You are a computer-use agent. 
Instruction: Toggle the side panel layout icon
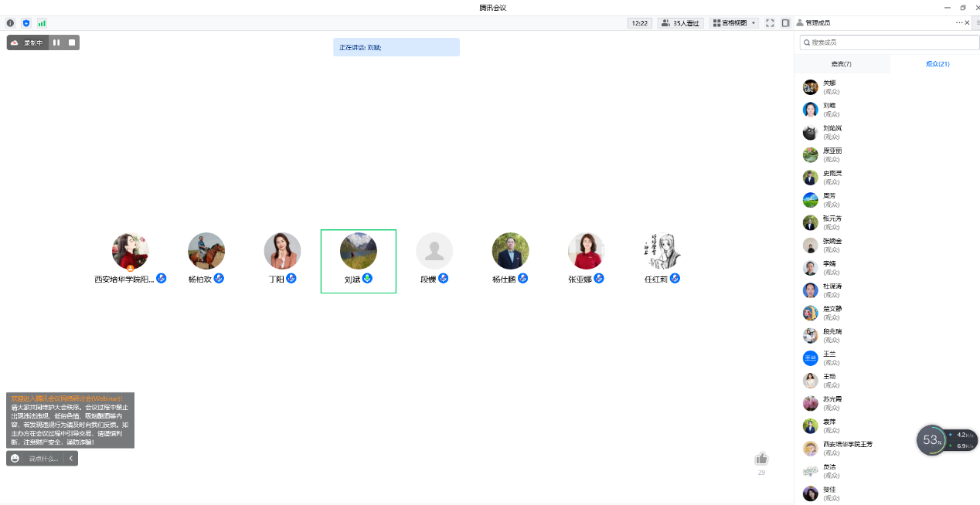[x=785, y=23]
